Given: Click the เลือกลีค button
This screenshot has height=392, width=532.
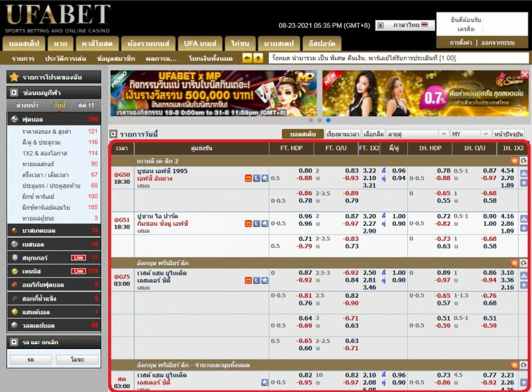Looking at the screenshot, I should 373,134.
